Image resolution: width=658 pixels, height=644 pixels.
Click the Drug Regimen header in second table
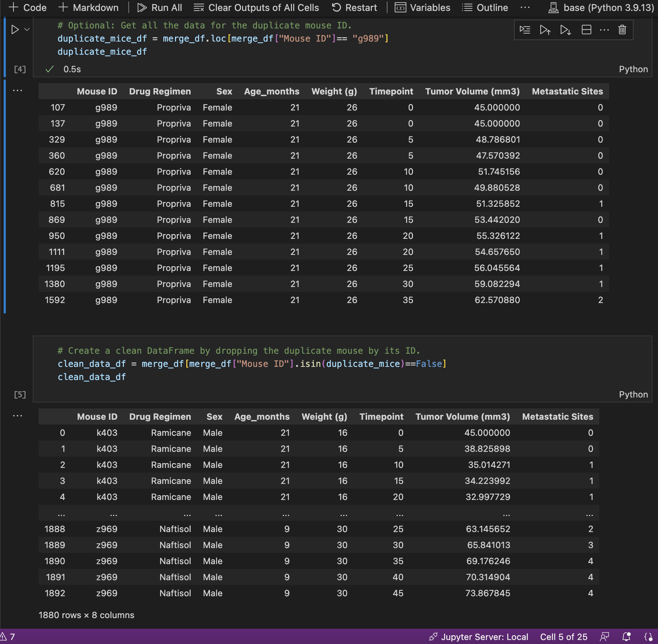[x=160, y=416]
